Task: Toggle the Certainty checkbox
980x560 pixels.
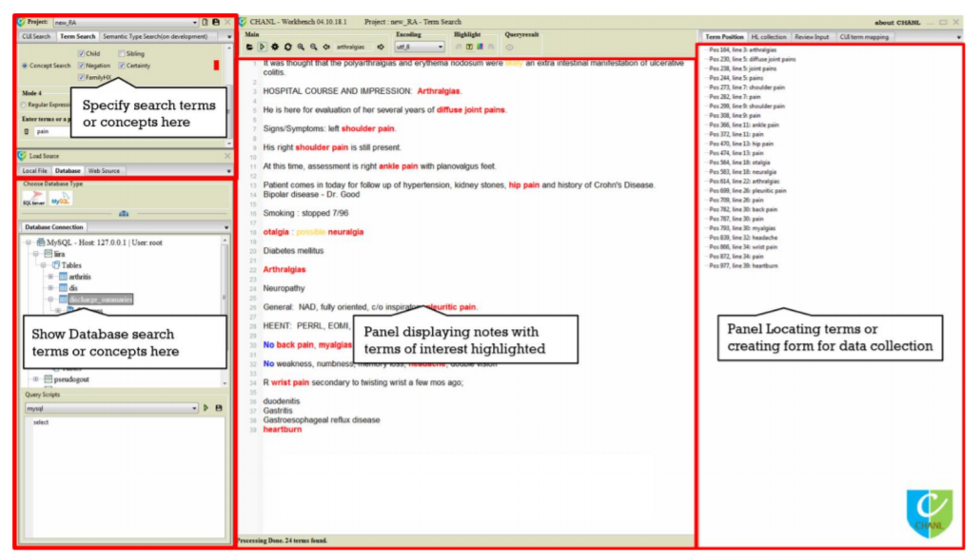Action: point(122,66)
